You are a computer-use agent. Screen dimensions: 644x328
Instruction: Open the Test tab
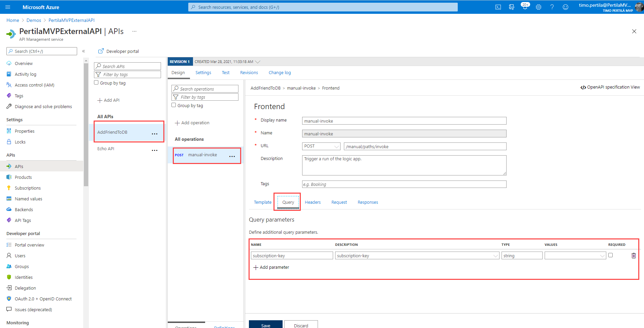(225, 73)
